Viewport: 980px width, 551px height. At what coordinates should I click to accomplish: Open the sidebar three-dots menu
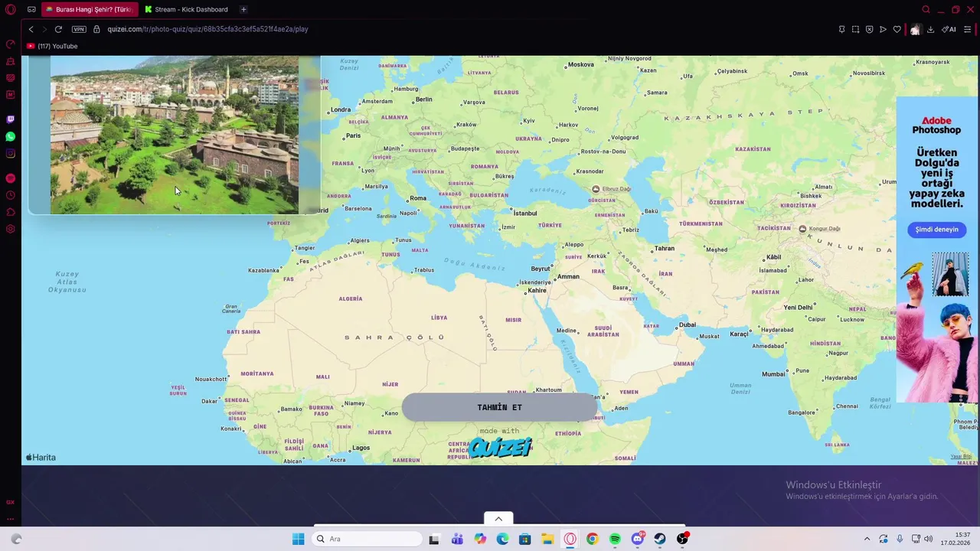point(10,519)
